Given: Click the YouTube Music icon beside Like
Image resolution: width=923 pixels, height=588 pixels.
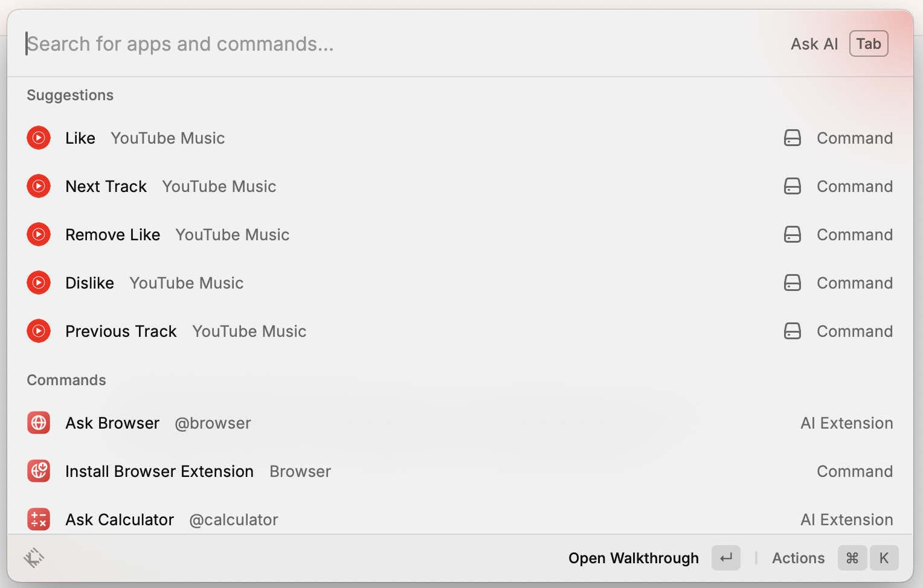Looking at the screenshot, I should [x=39, y=138].
